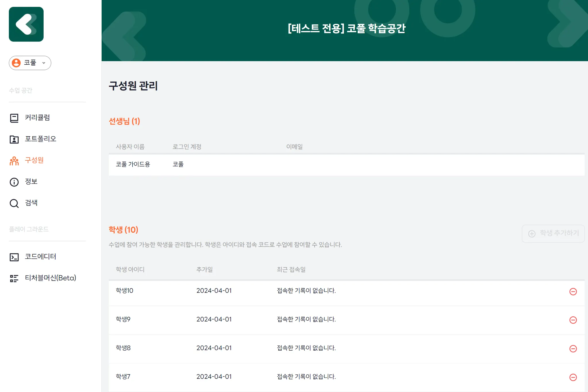Click the 추가일 column header

click(204, 270)
